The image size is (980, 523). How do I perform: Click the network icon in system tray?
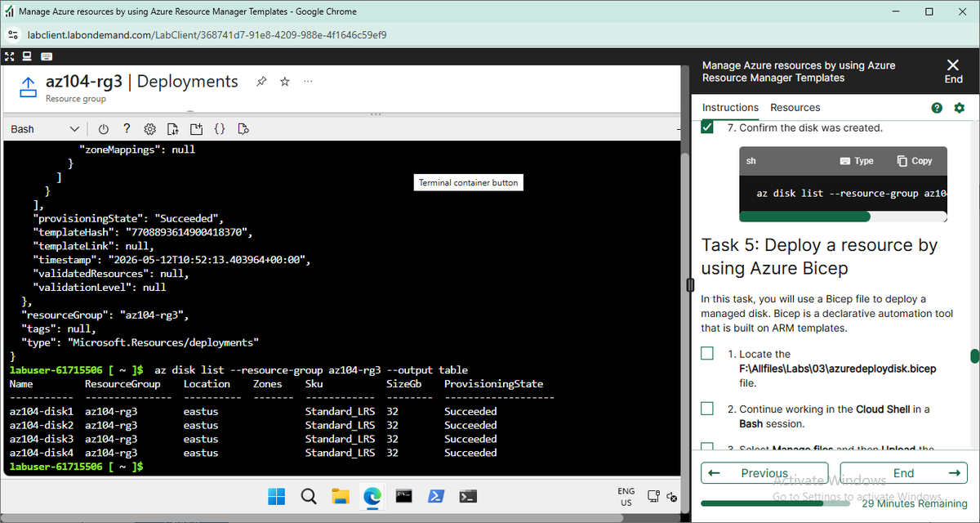point(653,496)
